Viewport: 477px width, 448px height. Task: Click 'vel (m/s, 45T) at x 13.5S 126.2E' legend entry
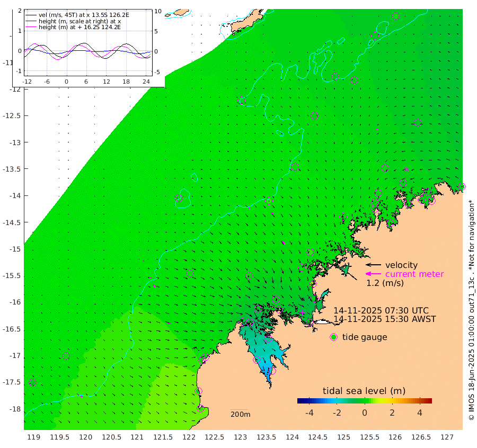(x=84, y=15)
